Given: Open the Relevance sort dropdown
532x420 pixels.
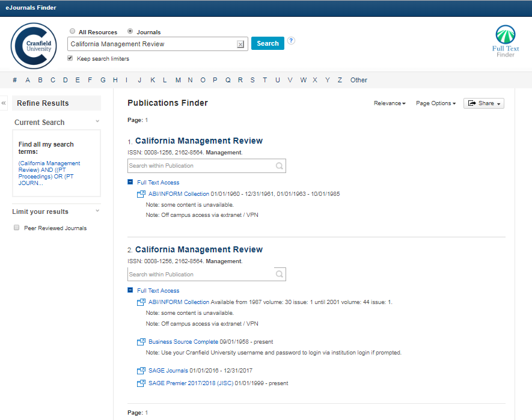Looking at the screenshot, I should (x=390, y=103).
